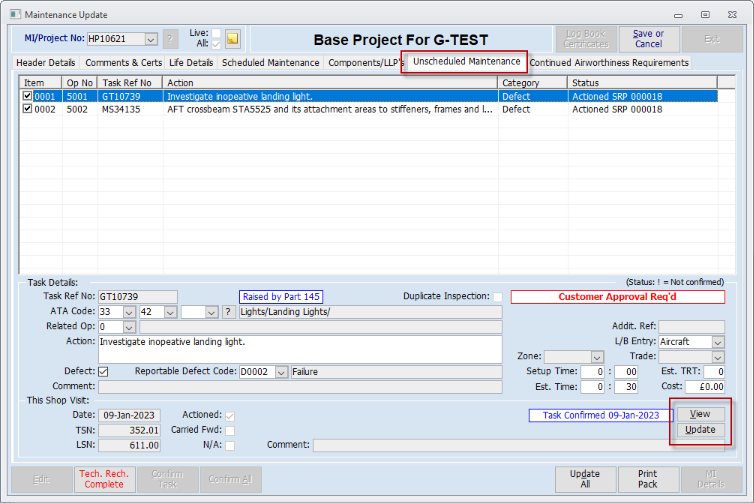Screen dimensions: 754x503
Task: Click in the Action text field
Action: (300, 349)
